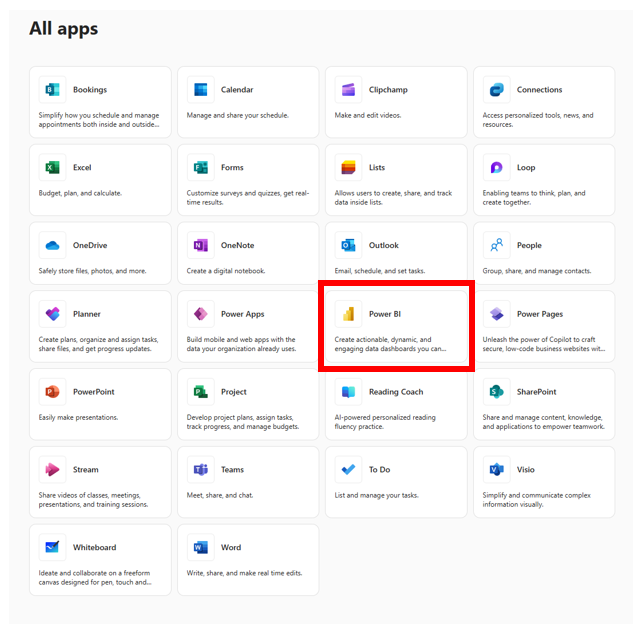Open the SharePoint app icon
642x637 pixels.
coord(497,392)
